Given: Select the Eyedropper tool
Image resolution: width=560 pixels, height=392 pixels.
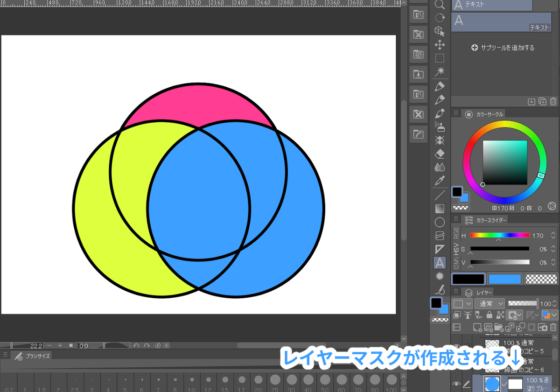Looking at the screenshot, I should click(440, 181).
